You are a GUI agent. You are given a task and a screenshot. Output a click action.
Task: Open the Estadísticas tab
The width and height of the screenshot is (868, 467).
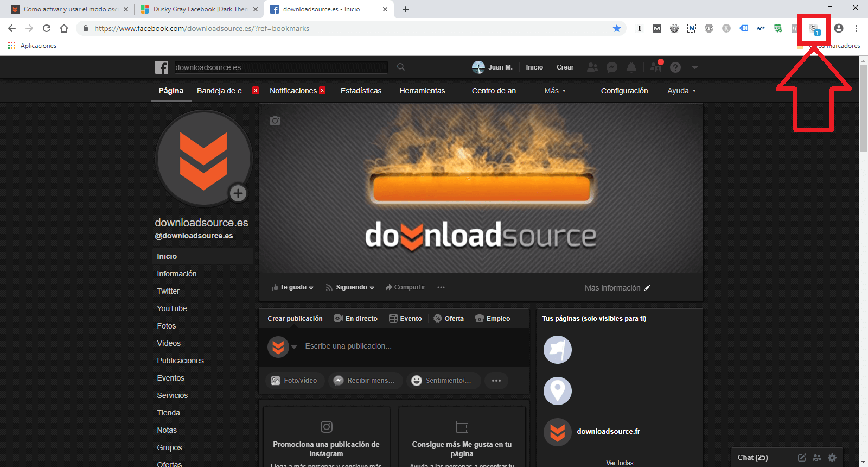click(361, 91)
